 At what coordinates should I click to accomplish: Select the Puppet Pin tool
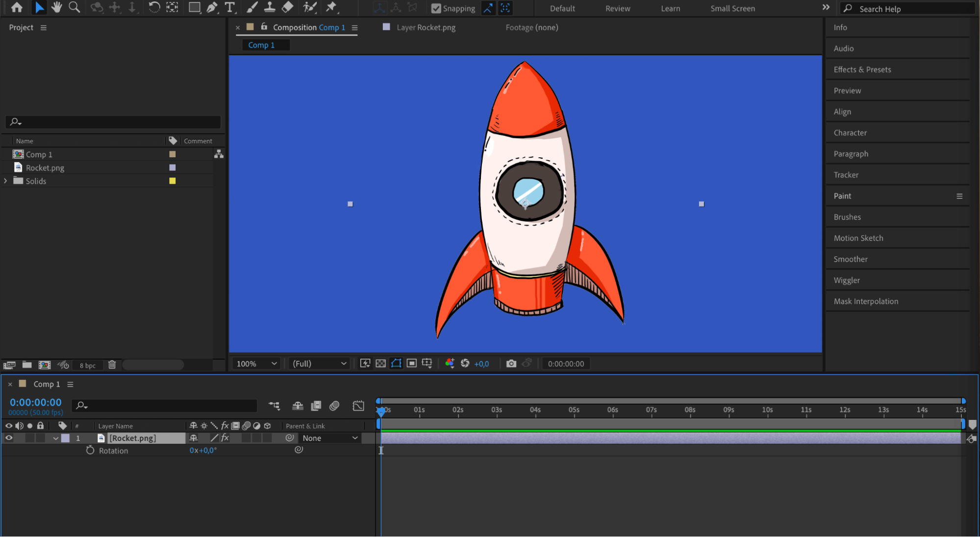[331, 7]
